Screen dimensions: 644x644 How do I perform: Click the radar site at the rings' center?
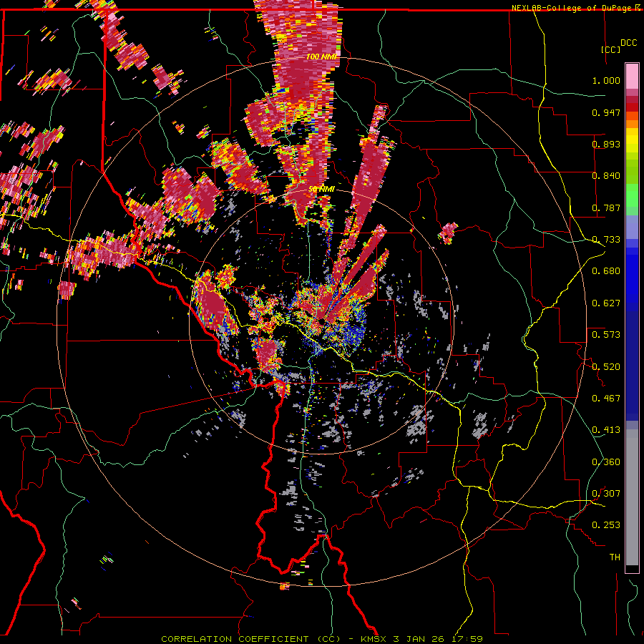click(321, 322)
